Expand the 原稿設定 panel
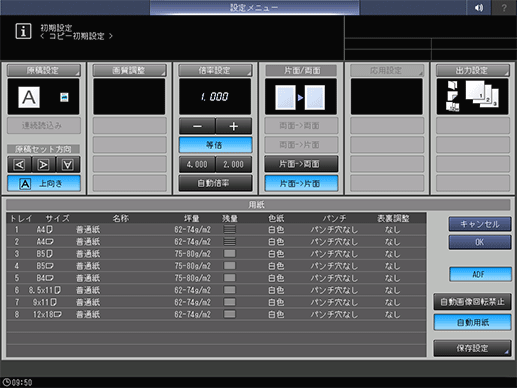This screenshot has height=388, width=517. pos(44,70)
